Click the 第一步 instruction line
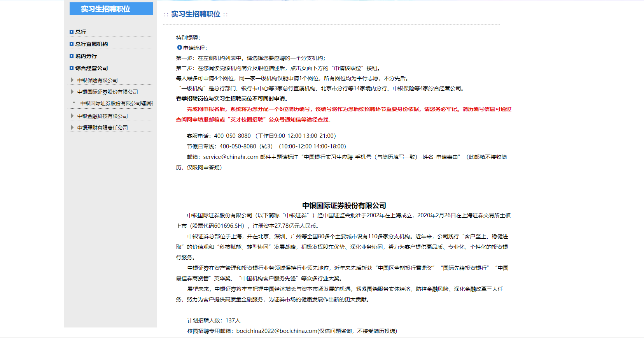 coord(251,58)
